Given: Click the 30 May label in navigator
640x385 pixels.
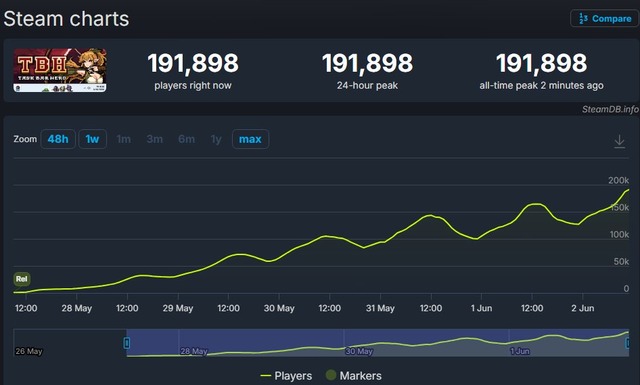Looking at the screenshot, I should [359, 351].
